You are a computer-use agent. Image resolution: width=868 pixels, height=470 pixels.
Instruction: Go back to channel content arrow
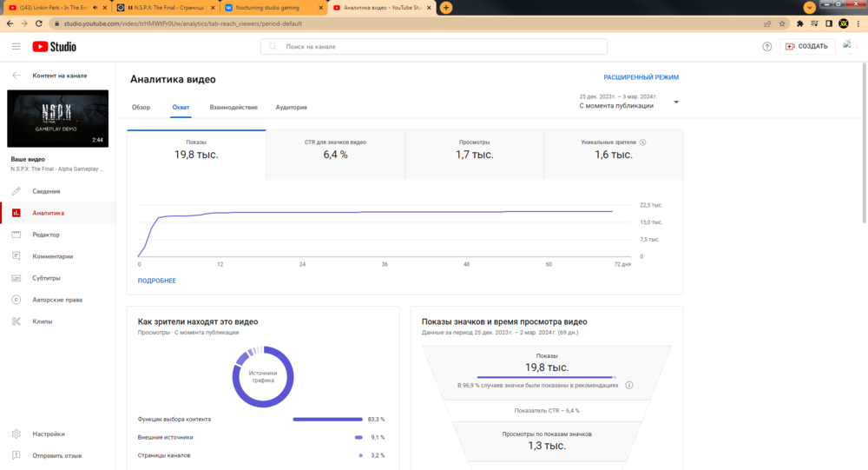16,76
